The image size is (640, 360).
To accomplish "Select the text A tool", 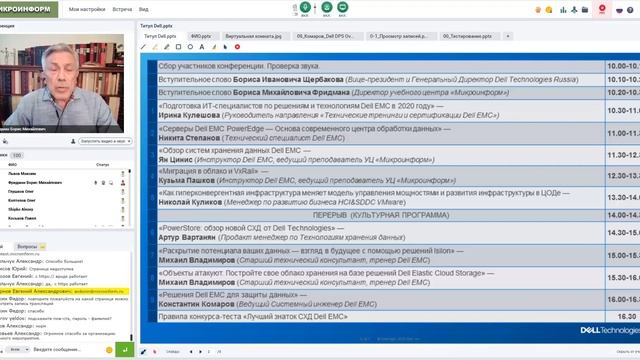I will tap(202, 47).
